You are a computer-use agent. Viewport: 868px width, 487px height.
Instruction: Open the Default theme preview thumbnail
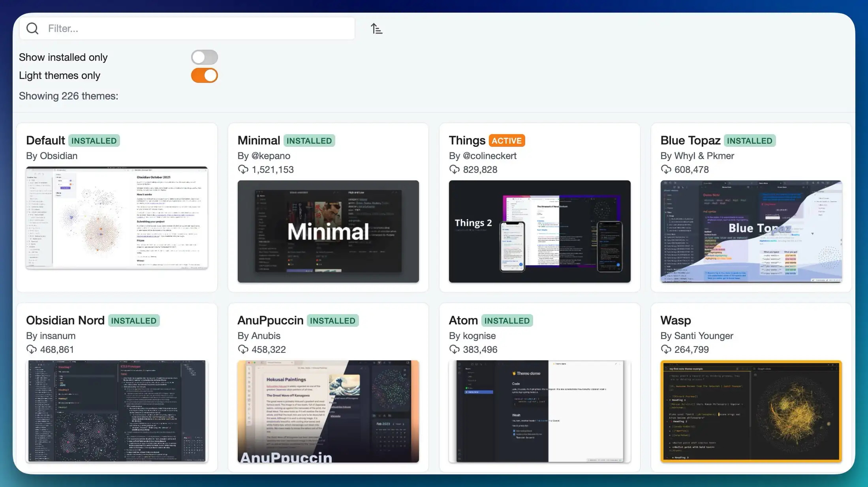(117, 218)
